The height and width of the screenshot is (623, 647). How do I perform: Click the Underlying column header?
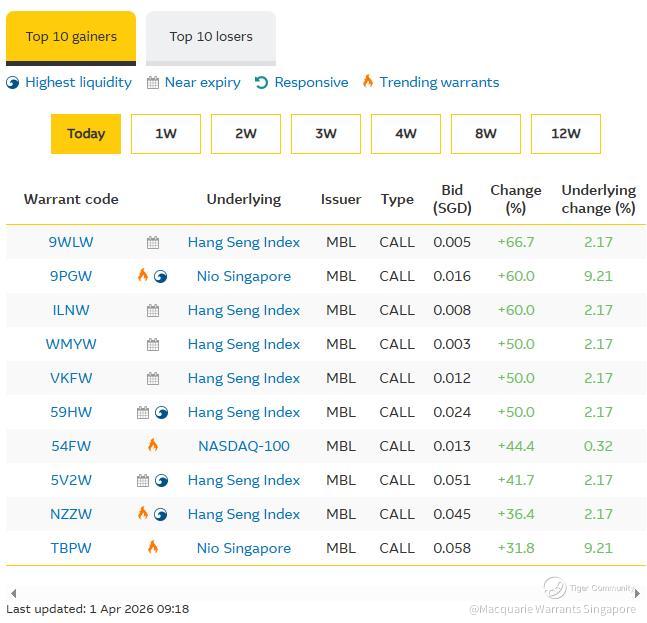pos(244,200)
